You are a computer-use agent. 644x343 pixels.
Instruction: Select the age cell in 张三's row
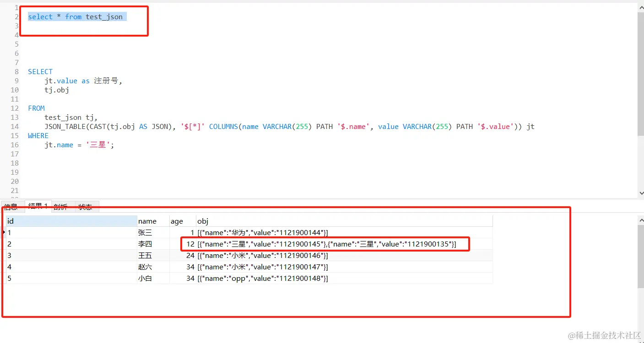(x=183, y=232)
